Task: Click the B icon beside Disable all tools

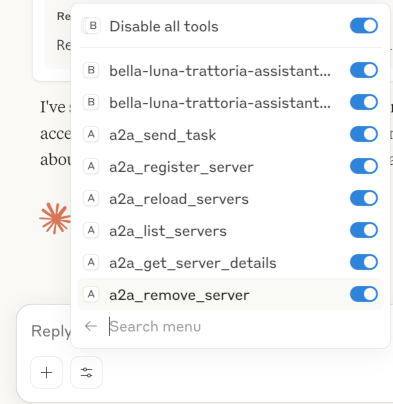Action: 93,26
